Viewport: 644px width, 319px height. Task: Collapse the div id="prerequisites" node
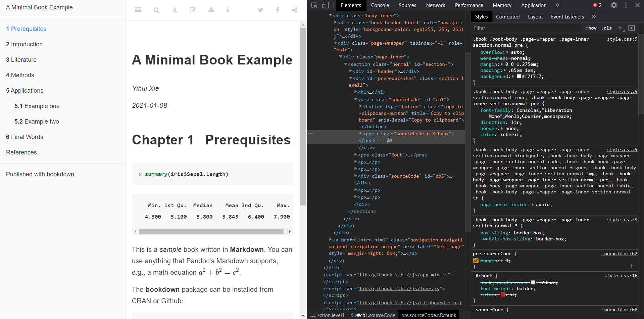coord(351,78)
